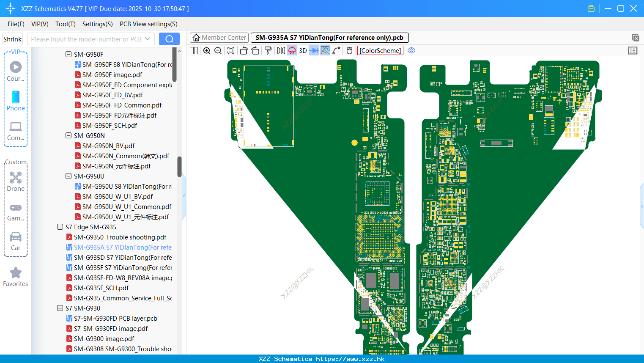Screen dimensions: 644x363
Task: Open the search field dropdown arrow
Action: (148, 39)
